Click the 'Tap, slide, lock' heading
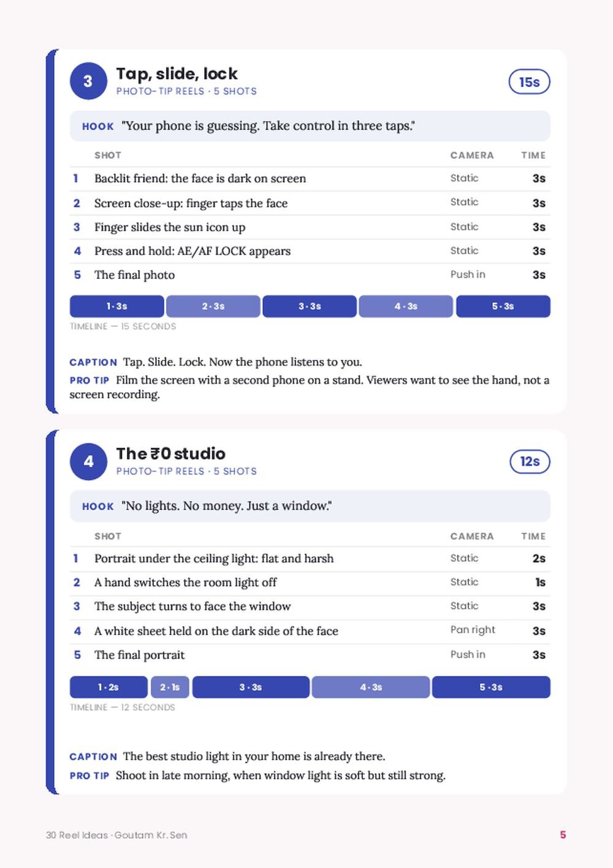 coord(177,74)
